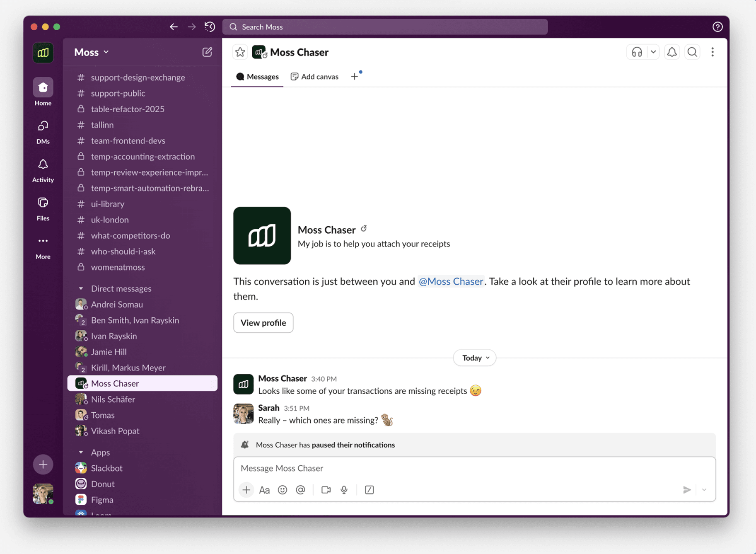
Task: Open the @Moss Chaser mention link
Action: [x=451, y=281]
